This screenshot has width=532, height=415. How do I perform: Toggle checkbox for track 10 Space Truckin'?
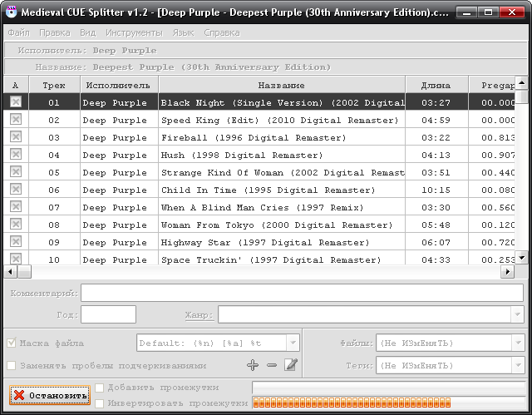(x=16, y=259)
